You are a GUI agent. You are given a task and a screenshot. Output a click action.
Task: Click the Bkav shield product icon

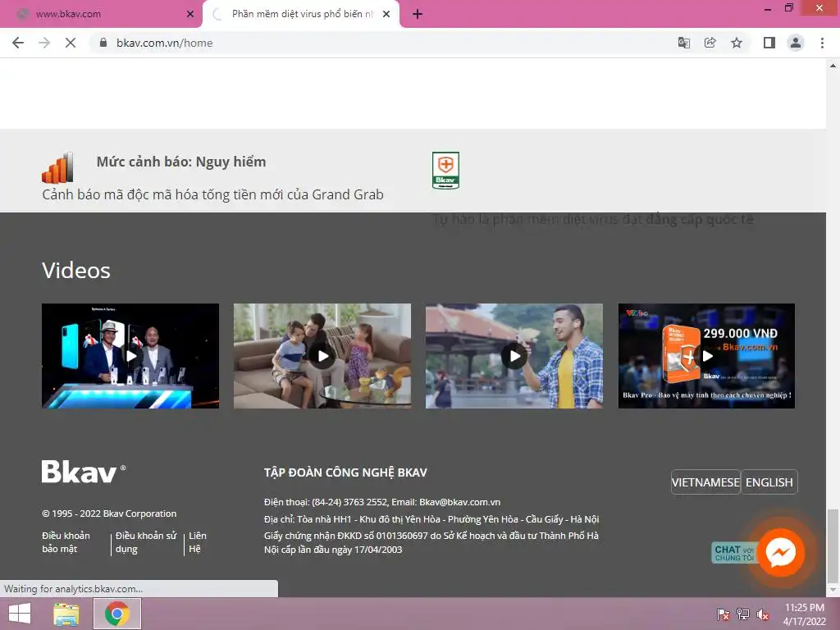click(445, 171)
